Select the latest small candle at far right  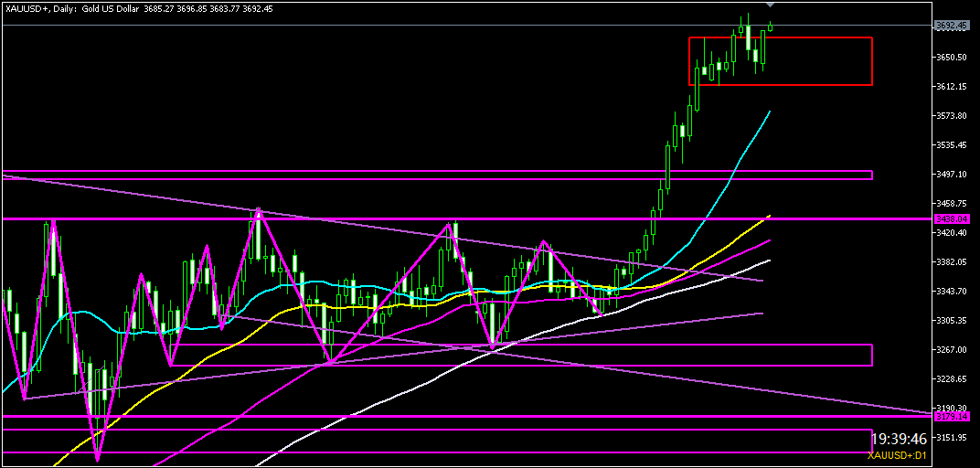(x=771, y=27)
